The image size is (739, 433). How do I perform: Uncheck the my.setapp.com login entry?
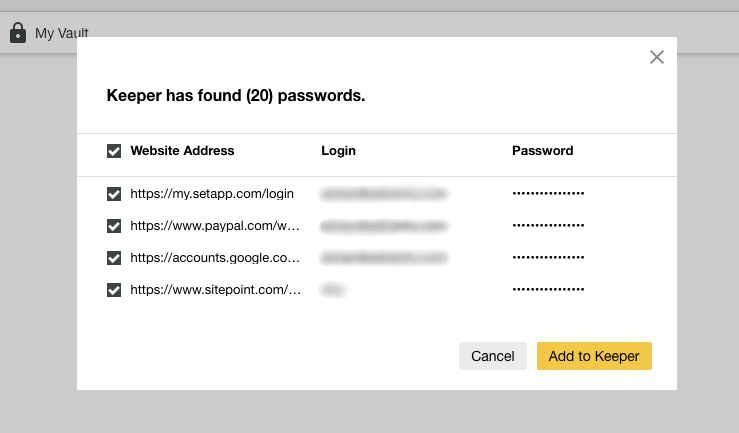pyautogui.click(x=114, y=194)
